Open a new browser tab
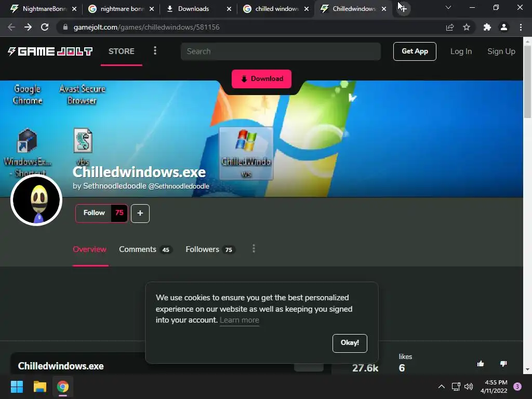Screen dimensions: 532x399 point(403,8)
